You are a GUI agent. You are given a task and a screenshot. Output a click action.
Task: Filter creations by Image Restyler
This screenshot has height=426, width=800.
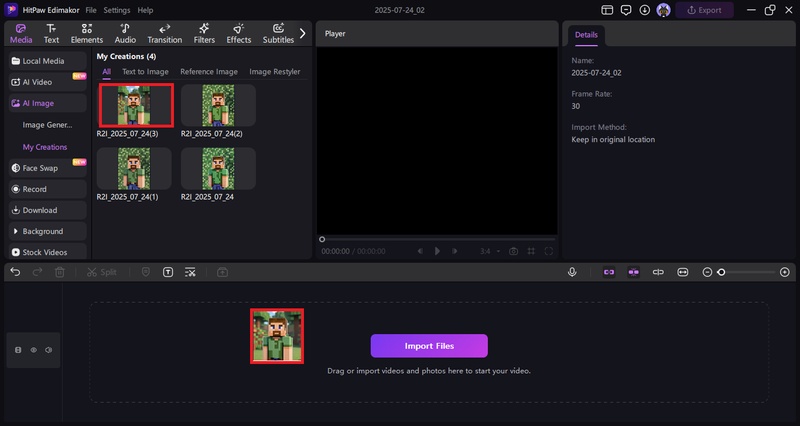[274, 72]
